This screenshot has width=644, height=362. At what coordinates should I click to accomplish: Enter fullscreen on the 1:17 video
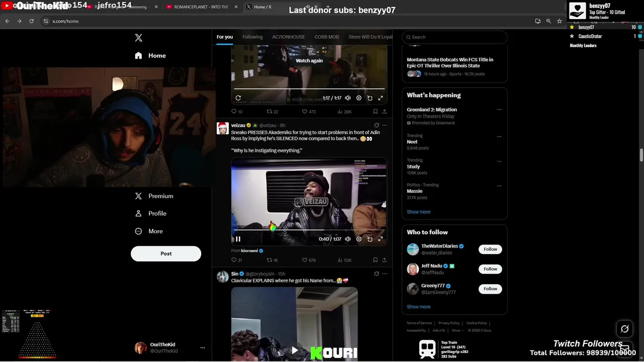[380, 98]
